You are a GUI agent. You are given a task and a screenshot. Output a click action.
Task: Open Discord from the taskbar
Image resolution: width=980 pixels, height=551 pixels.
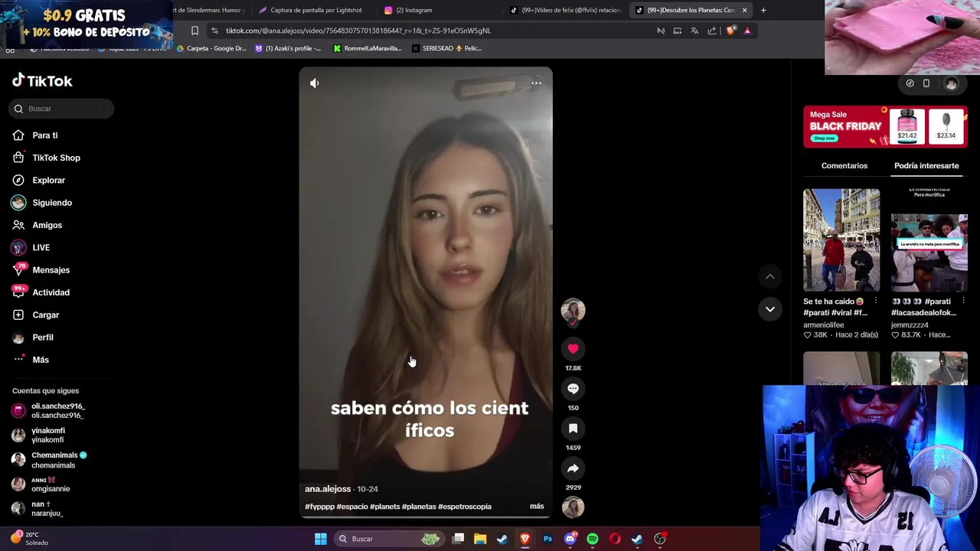(570, 539)
